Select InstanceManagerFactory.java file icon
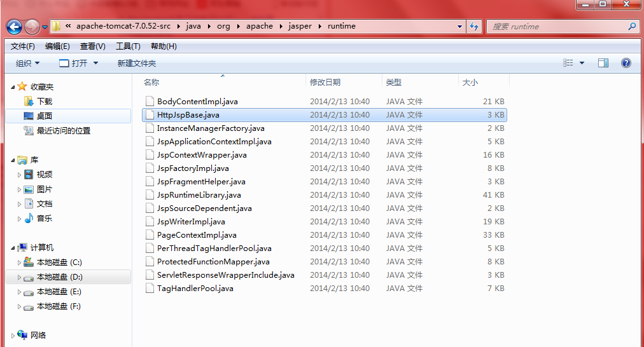 pyautogui.click(x=150, y=128)
